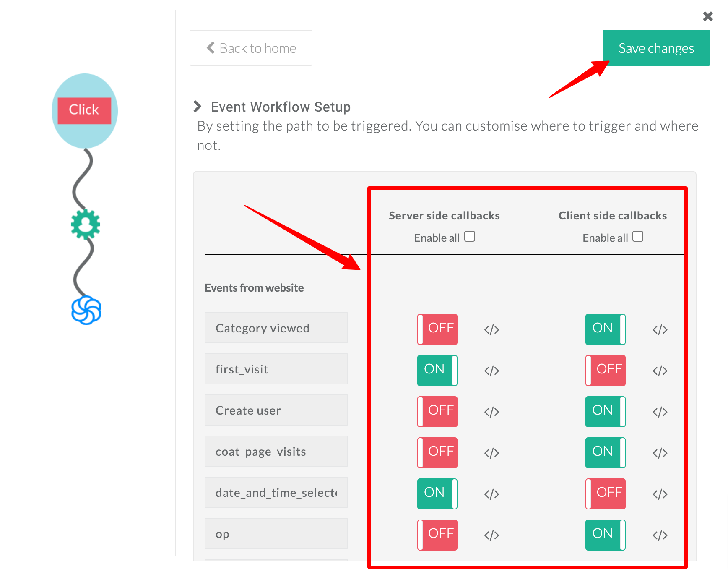This screenshot has height=585, width=728.
Task: Turn off server callback for first_visit
Action: pos(437,371)
